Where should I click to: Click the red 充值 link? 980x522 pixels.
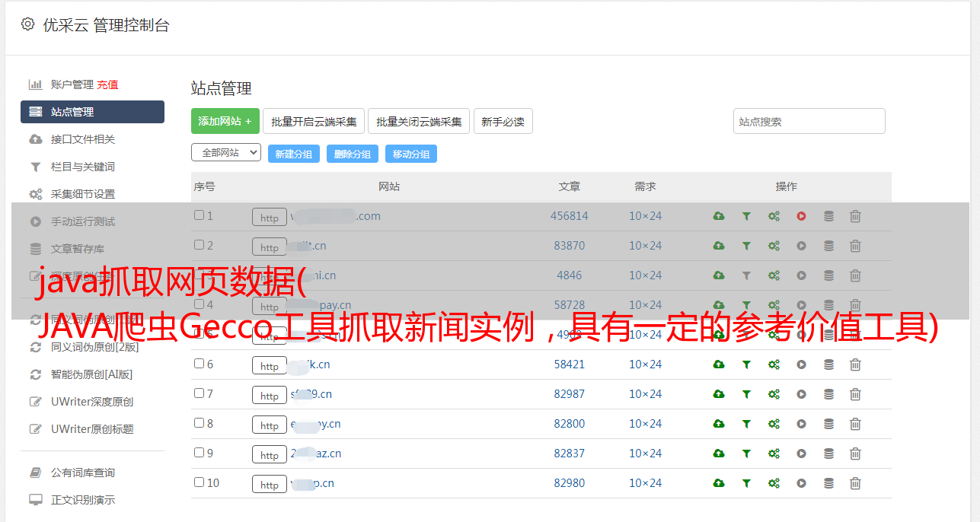tap(107, 84)
